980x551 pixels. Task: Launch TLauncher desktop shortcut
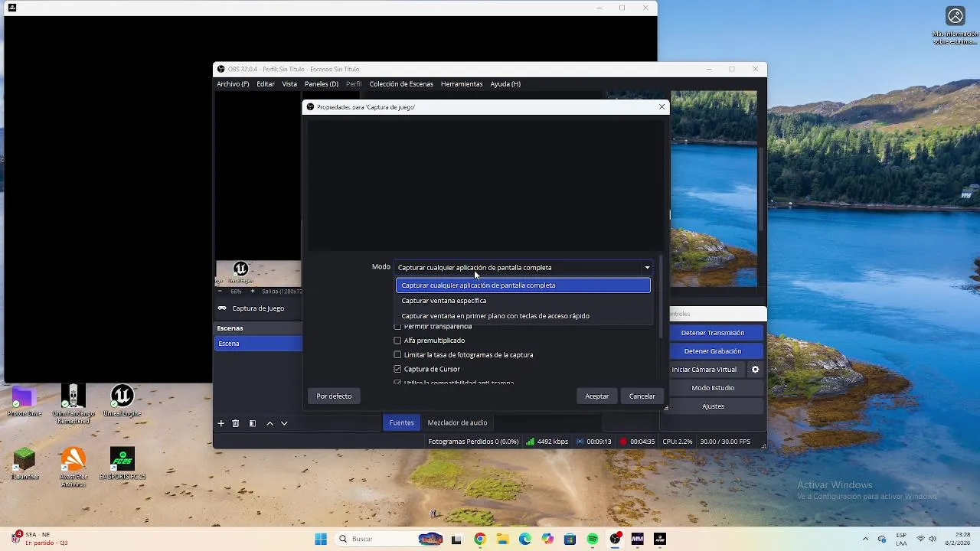pos(24,464)
